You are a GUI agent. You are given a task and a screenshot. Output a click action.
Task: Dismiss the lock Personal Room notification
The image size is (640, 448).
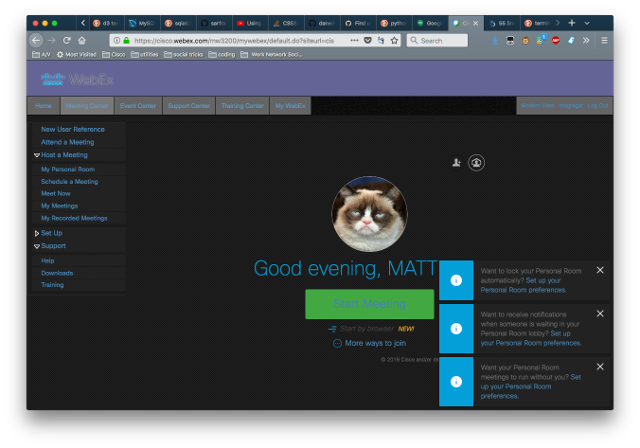click(600, 270)
